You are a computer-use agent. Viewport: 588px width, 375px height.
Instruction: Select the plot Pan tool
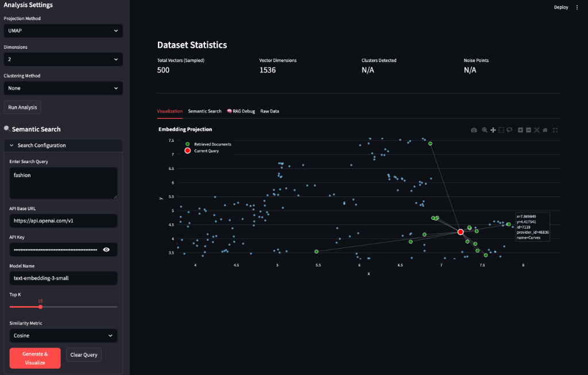click(x=493, y=130)
